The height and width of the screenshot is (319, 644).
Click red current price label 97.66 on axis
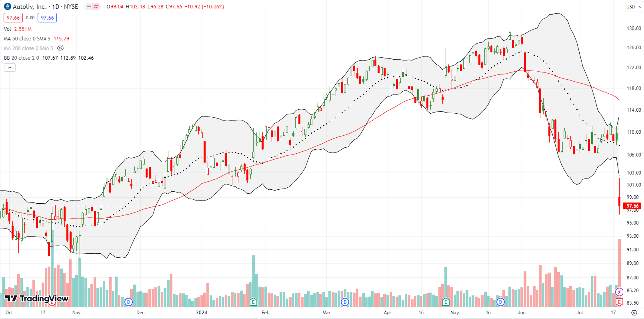click(x=632, y=206)
